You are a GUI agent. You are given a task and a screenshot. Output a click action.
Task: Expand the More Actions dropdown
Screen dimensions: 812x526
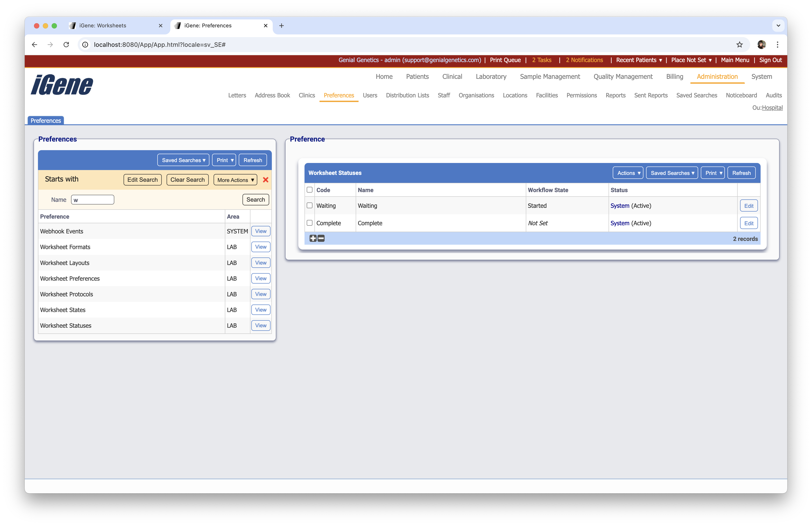tap(235, 180)
